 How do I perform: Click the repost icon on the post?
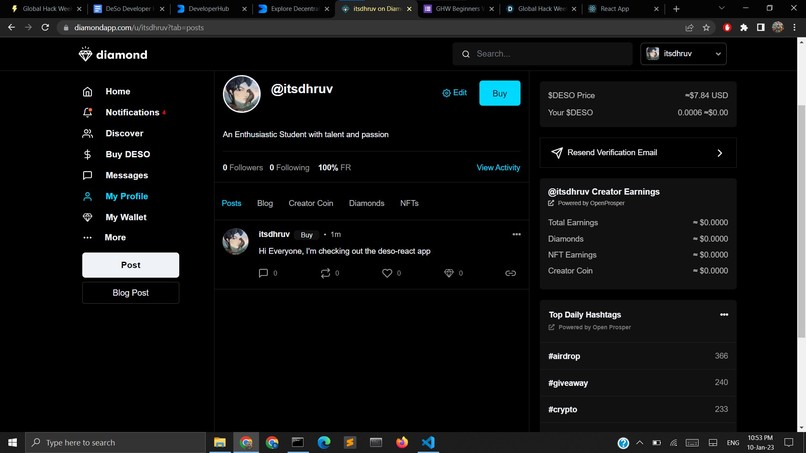(325, 273)
